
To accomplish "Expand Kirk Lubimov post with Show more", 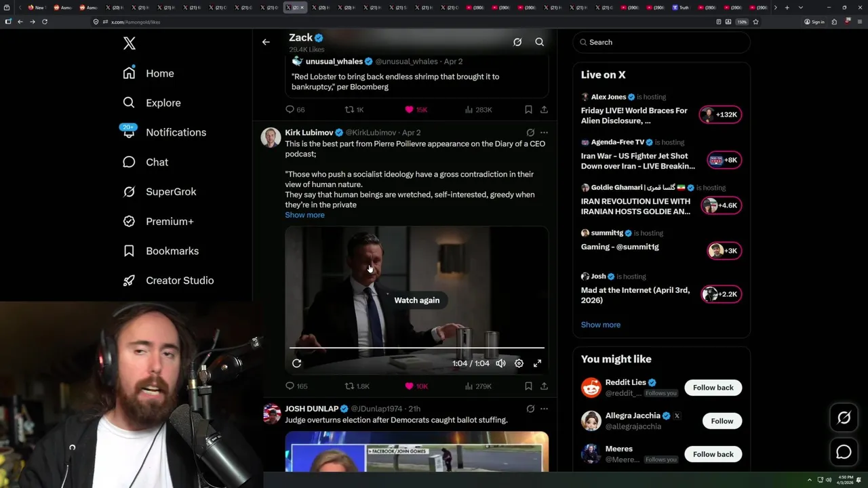I will (304, 215).
